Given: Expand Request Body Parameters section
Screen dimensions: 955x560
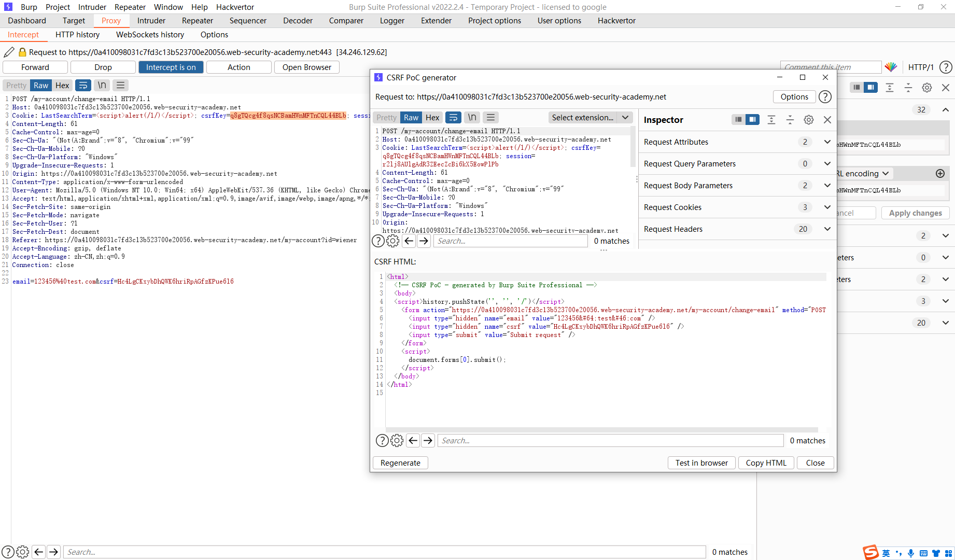Looking at the screenshot, I should click(737, 185).
